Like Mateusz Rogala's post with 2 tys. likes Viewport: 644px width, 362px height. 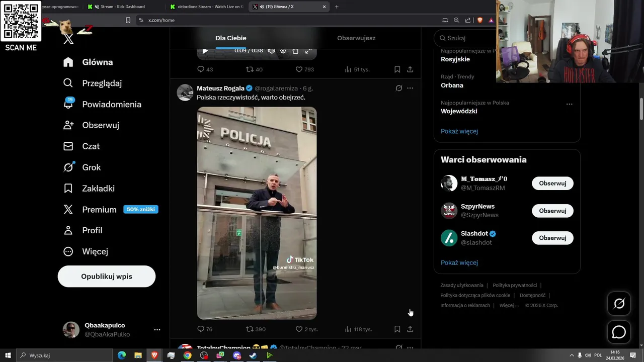tap(306, 329)
